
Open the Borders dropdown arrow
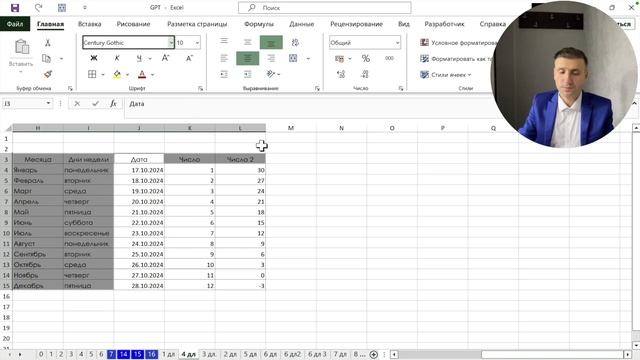(103, 74)
